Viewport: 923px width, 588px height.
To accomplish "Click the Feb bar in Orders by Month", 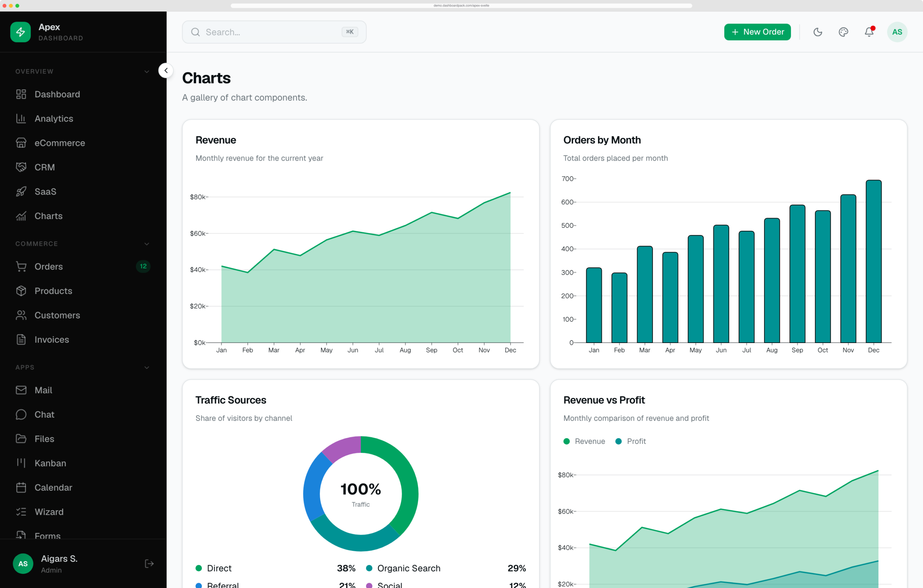I will pos(619,308).
